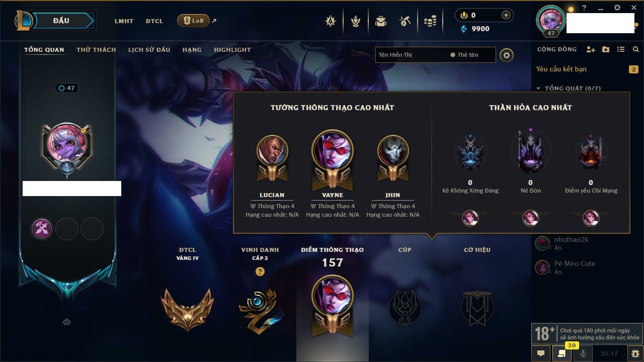Open the Collection icon in top bar
The height and width of the screenshot is (362, 644).
(381, 21)
